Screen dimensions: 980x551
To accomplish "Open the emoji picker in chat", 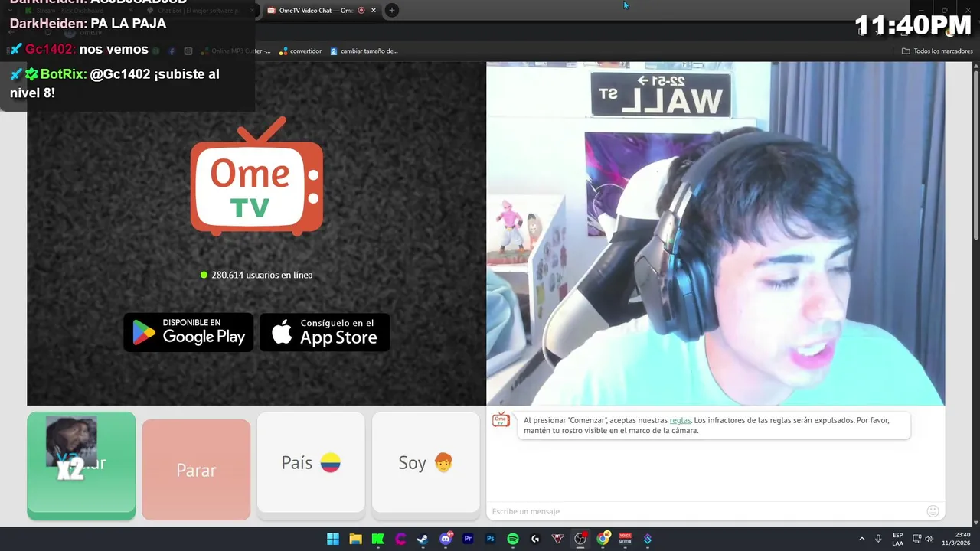I will click(933, 511).
